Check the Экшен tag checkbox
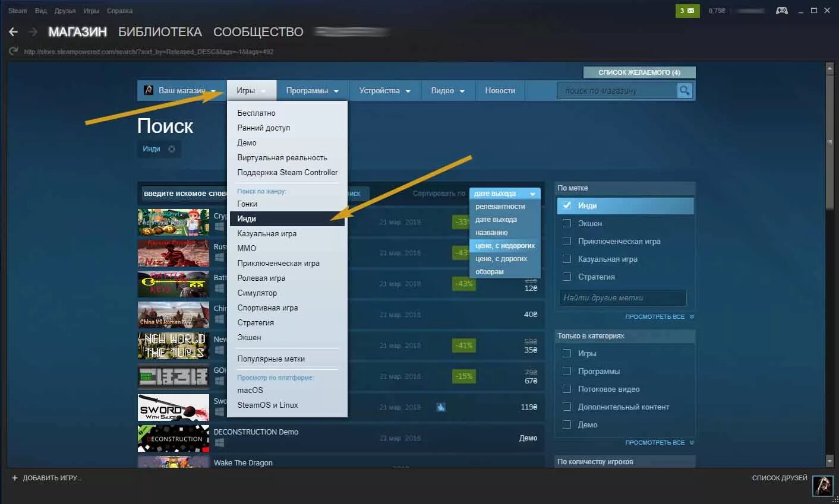Screen dimensions: 839x504 click(567, 223)
